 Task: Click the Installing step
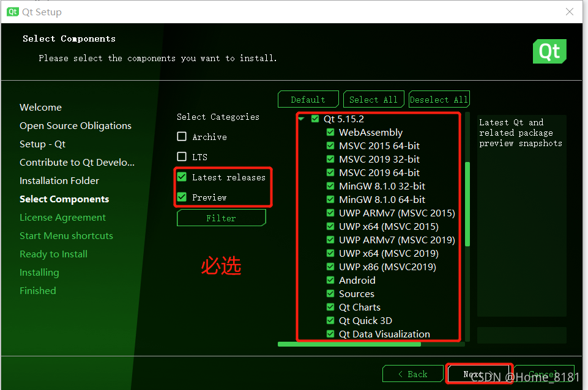39,273
